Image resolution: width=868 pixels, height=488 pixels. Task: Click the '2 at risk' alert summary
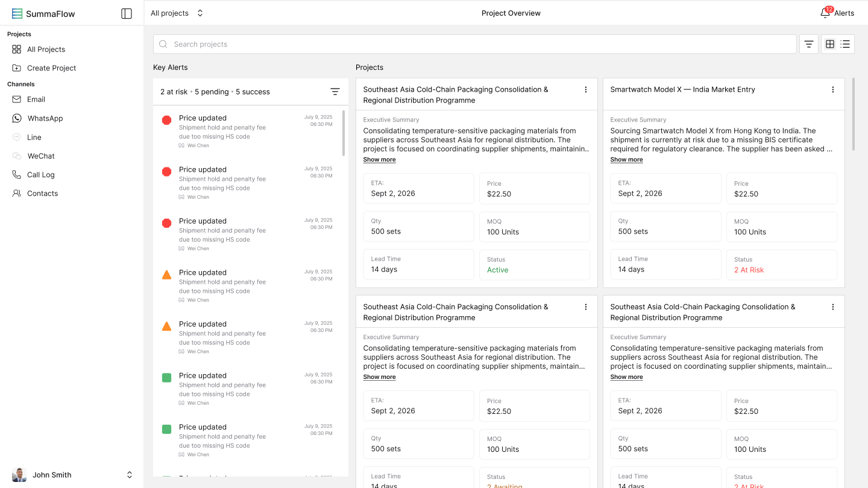point(174,92)
